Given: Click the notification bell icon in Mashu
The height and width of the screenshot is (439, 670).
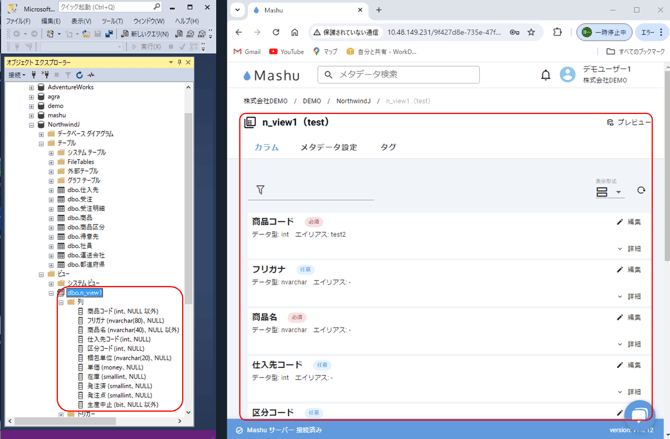Looking at the screenshot, I should click(545, 75).
